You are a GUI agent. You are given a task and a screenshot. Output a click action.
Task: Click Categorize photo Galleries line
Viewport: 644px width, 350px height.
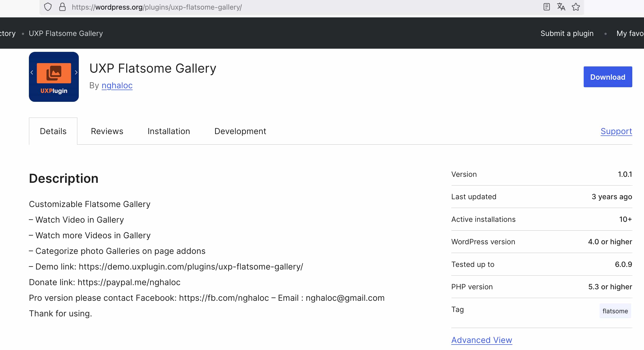point(117,251)
